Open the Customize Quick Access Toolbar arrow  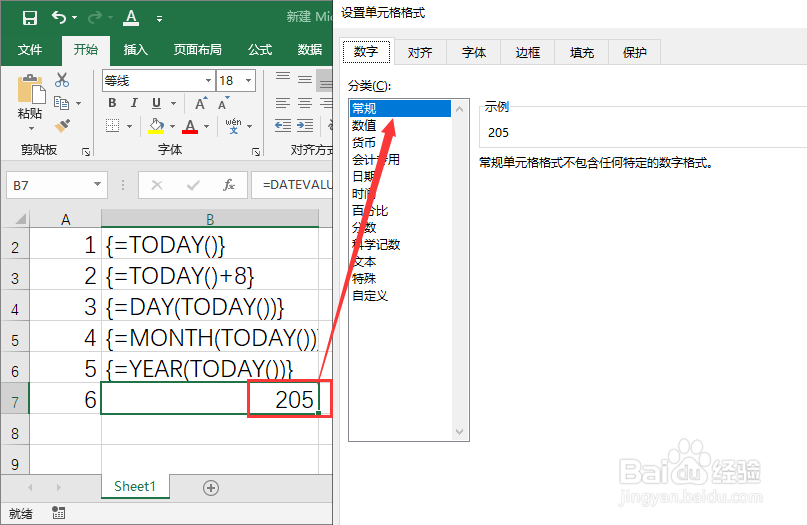pyautogui.click(x=160, y=19)
